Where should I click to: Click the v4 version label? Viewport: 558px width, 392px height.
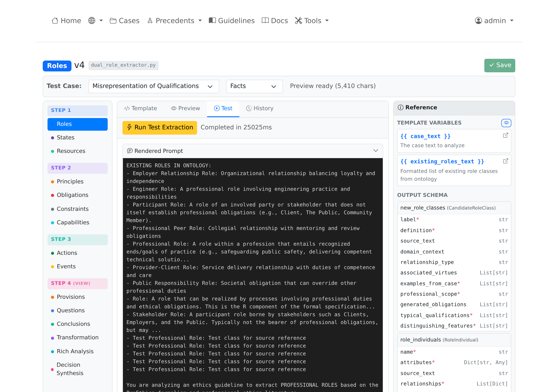tap(80, 65)
